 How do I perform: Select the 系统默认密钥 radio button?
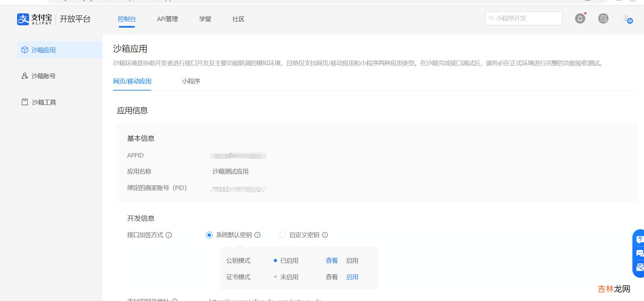pos(209,235)
